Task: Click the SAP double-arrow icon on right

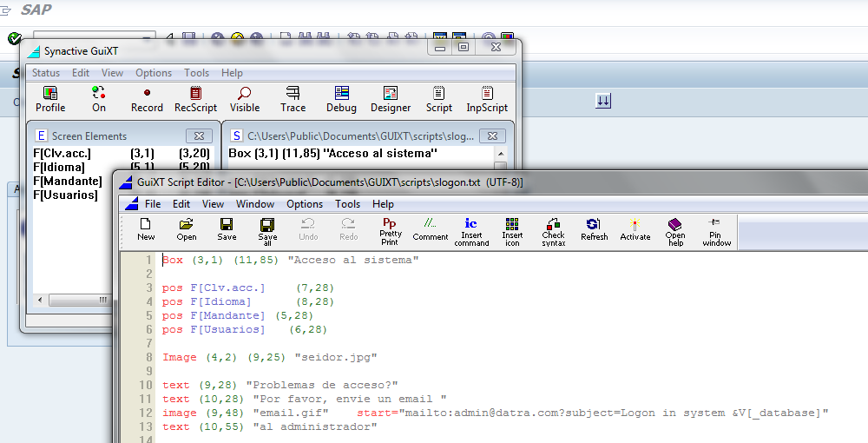Action: coord(603,101)
